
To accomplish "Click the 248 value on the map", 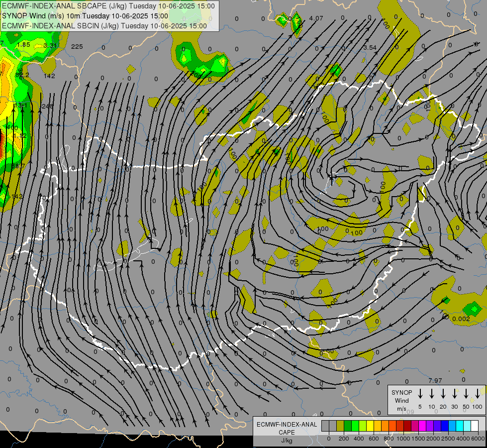I will 47,107.
